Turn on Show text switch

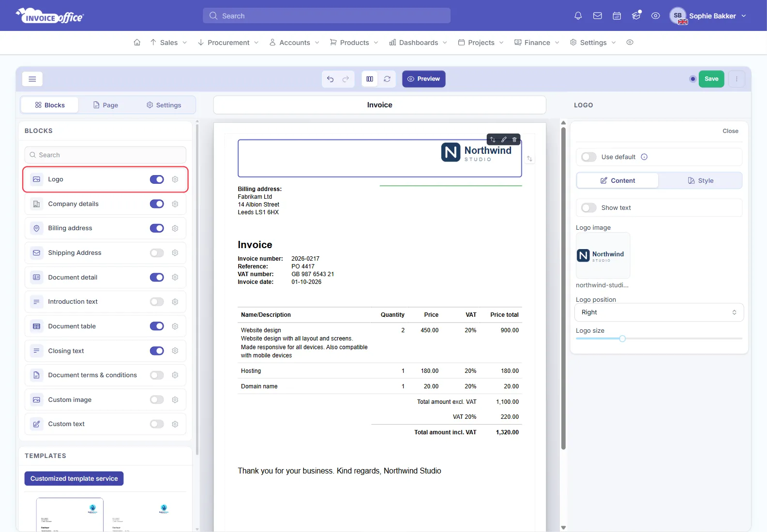589,207
